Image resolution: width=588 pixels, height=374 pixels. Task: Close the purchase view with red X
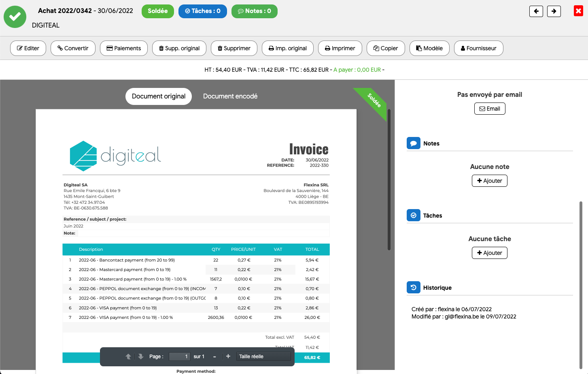(578, 11)
